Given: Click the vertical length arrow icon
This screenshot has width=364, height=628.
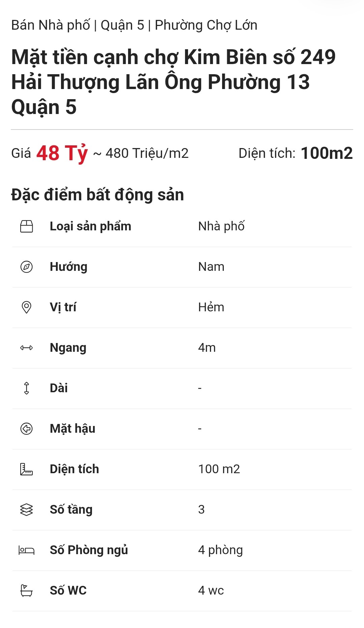Looking at the screenshot, I should pyautogui.click(x=27, y=388).
